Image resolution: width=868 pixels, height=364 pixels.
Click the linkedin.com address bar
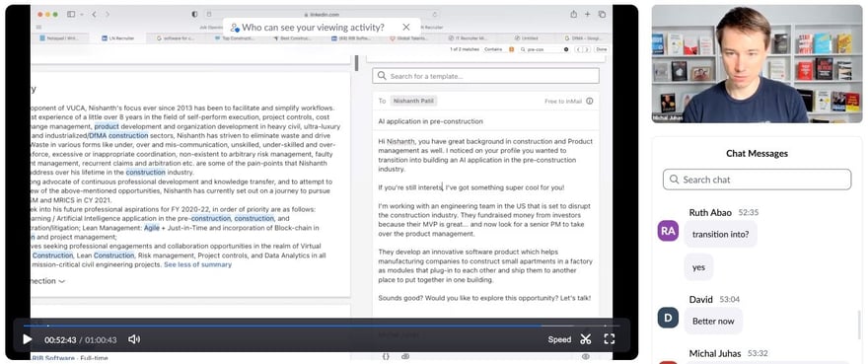click(x=322, y=15)
